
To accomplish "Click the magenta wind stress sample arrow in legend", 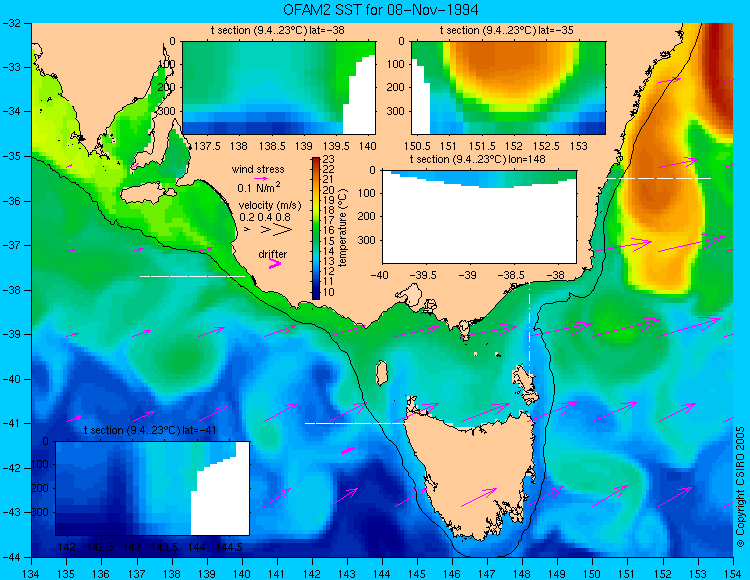I will [261, 178].
